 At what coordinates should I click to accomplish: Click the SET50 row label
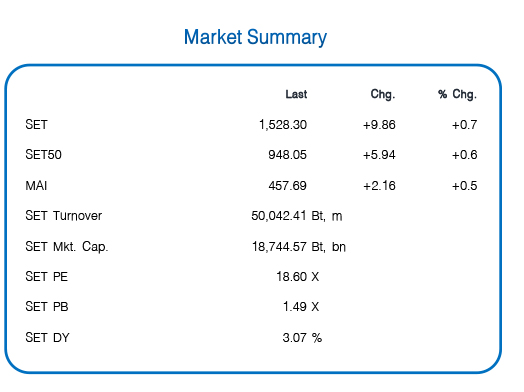[43, 155]
